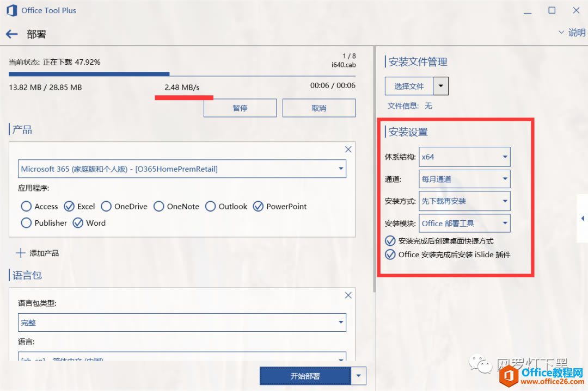The image size is (588, 391).
Task: Click the vertical scrollbar of left panel
Action: [x=374, y=169]
